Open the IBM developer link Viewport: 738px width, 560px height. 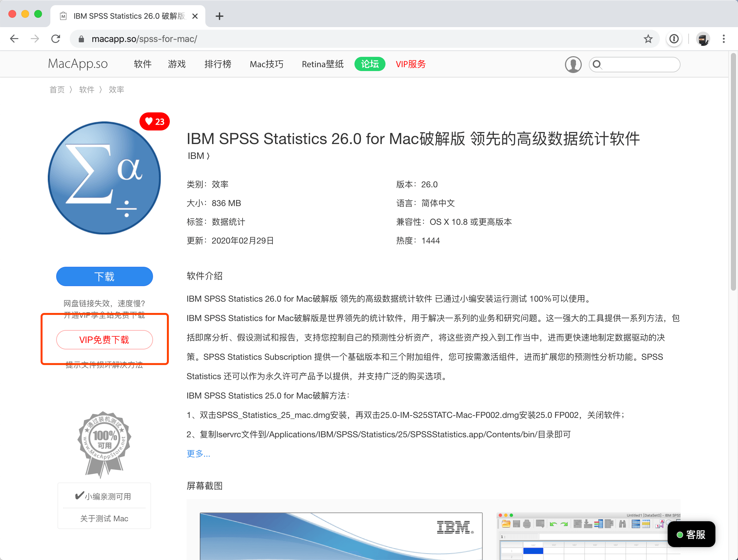click(199, 156)
